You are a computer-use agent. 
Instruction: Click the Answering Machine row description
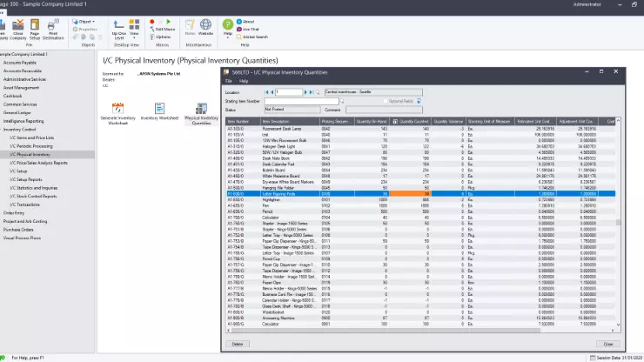(278, 318)
